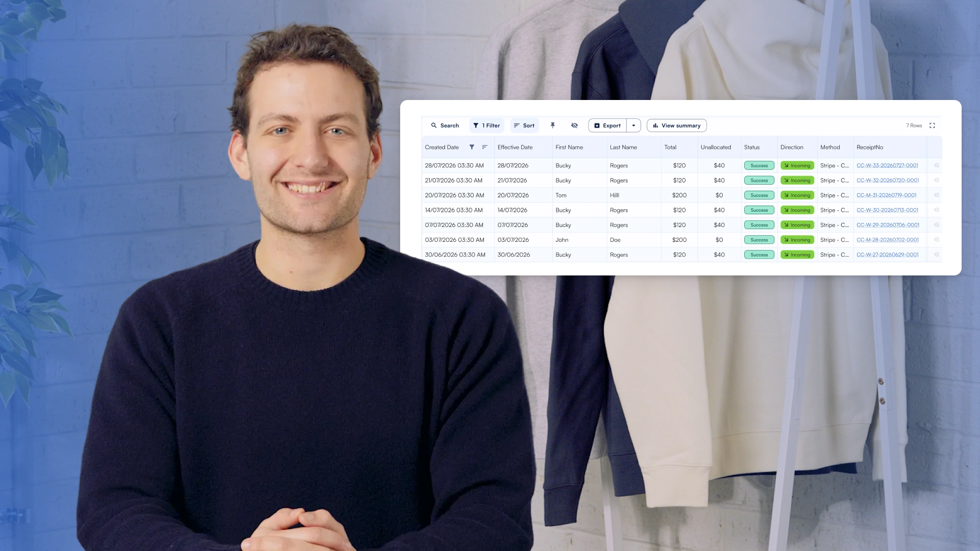This screenshot has height=551, width=980.
Task: Expand table to fullscreen
Action: pos(932,126)
